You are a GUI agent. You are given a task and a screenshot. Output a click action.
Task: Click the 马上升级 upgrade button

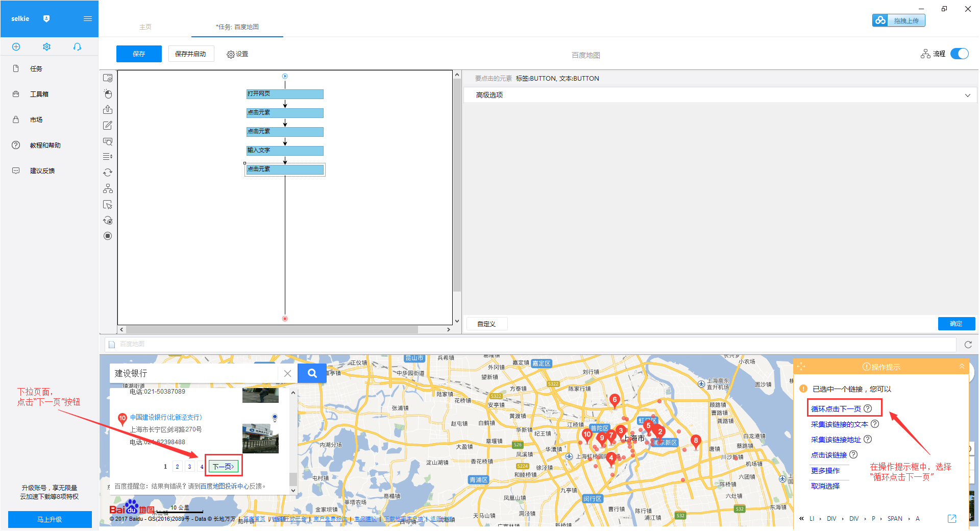[x=50, y=519]
